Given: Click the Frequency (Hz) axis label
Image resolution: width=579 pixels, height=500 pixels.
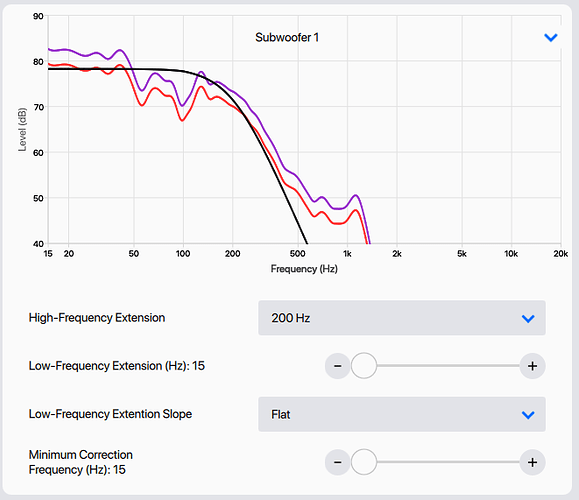Looking at the screenshot, I should (304, 268).
